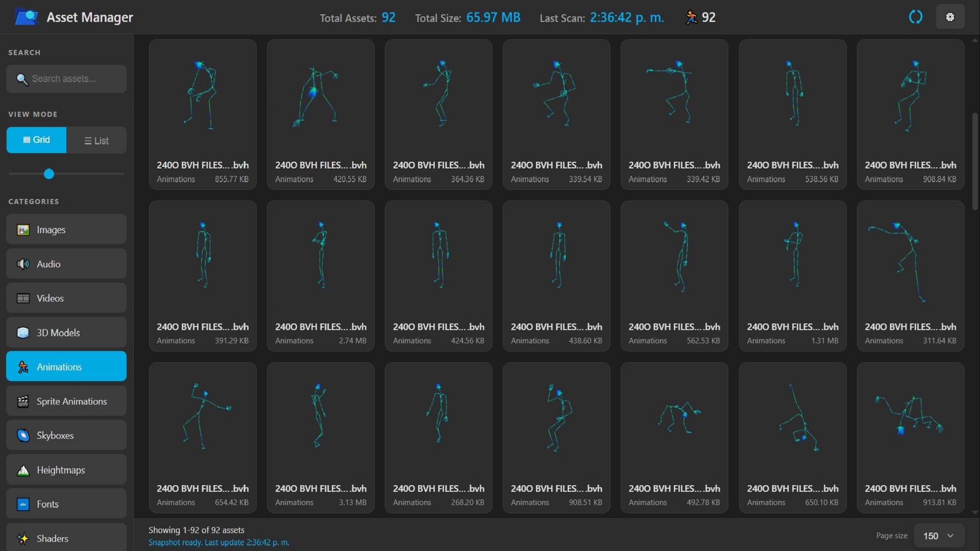
Task: Open settings via gear icon
Action: click(950, 17)
